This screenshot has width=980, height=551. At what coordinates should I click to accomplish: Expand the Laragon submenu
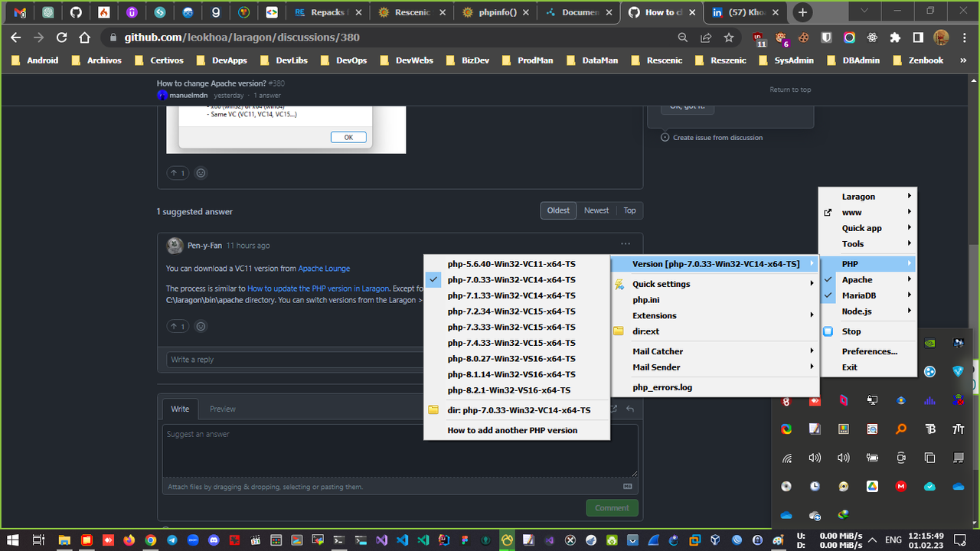click(868, 197)
